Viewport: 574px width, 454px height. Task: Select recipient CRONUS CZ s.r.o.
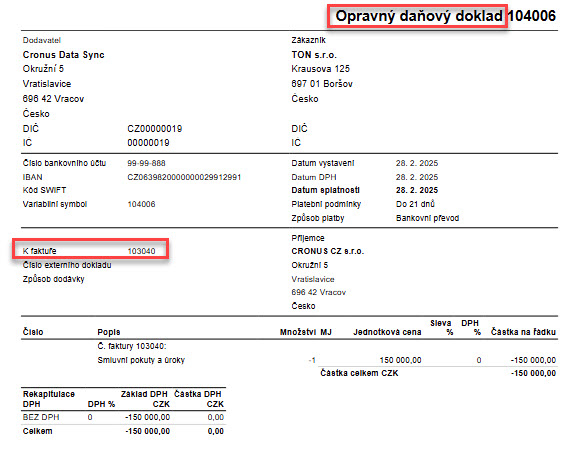328,252
